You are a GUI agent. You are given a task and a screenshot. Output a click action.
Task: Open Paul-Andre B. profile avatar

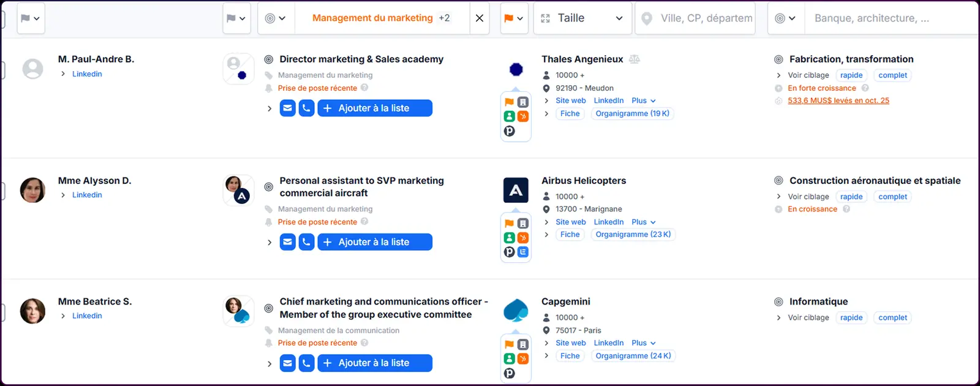(x=33, y=69)
